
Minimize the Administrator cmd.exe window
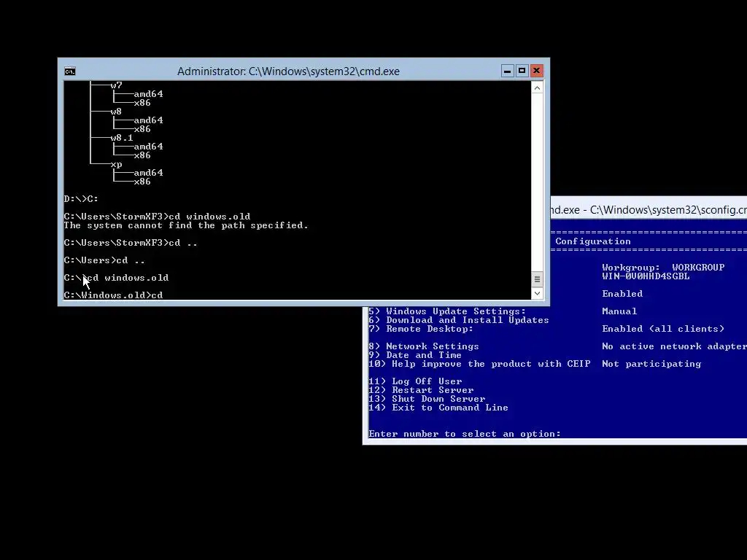(x=508, y=71)
